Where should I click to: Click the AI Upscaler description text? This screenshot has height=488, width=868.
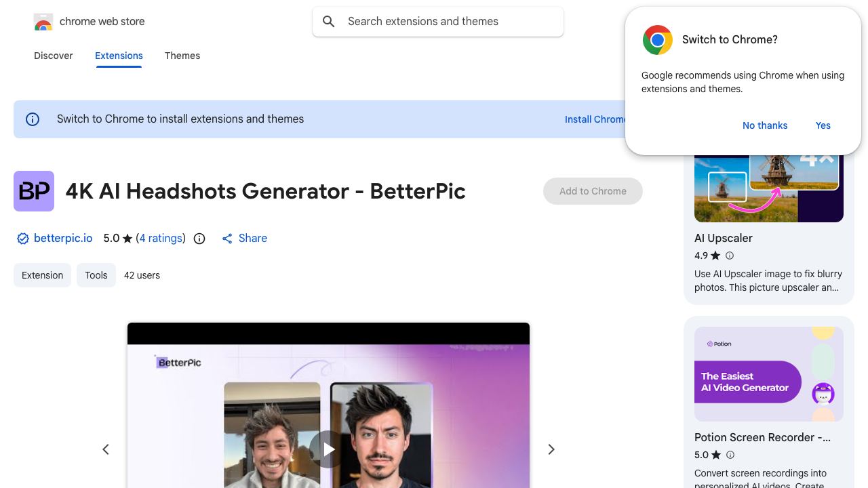click(768, 281)
